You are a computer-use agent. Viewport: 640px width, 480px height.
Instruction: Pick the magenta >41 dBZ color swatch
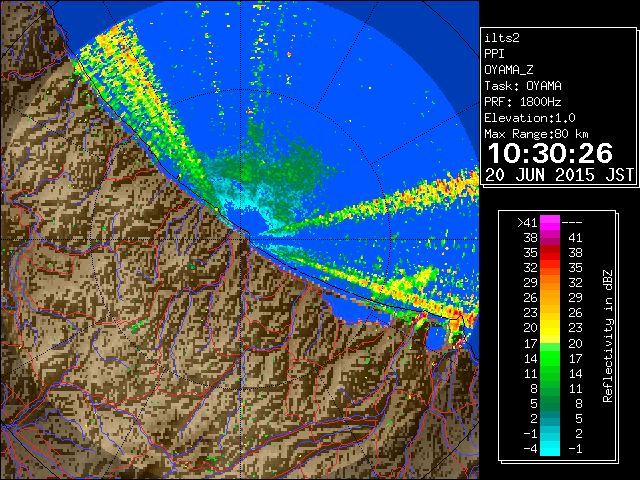550,223
